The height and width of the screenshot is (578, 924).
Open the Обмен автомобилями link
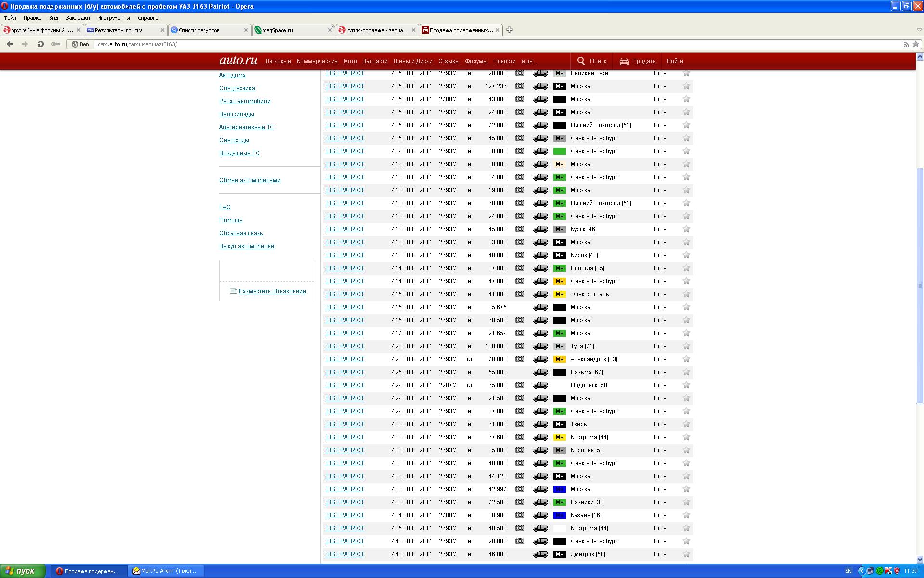(250, 180)
